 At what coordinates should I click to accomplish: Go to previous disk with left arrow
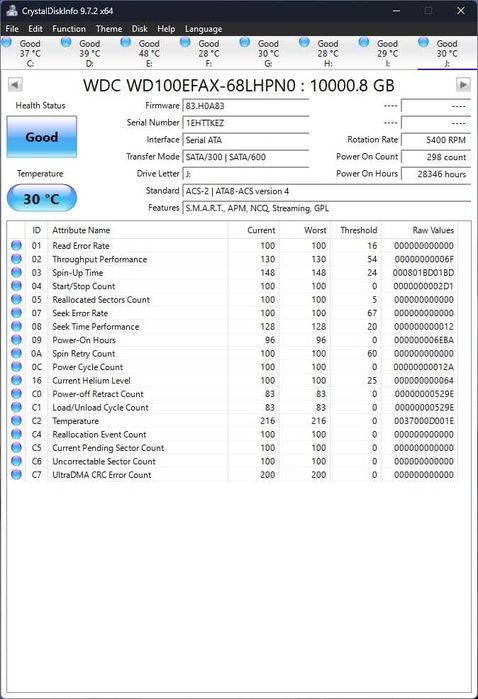(x=15, y=84)
